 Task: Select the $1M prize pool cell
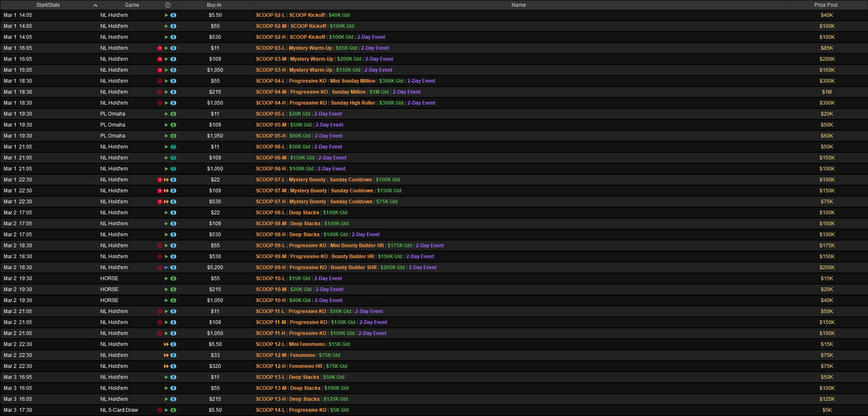826,92
